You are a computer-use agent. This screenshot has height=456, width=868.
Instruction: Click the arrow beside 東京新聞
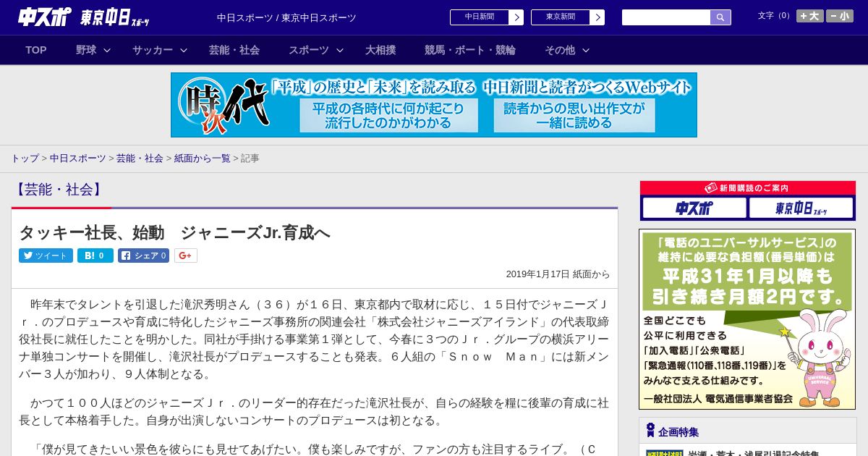click(x=597, y=17)
